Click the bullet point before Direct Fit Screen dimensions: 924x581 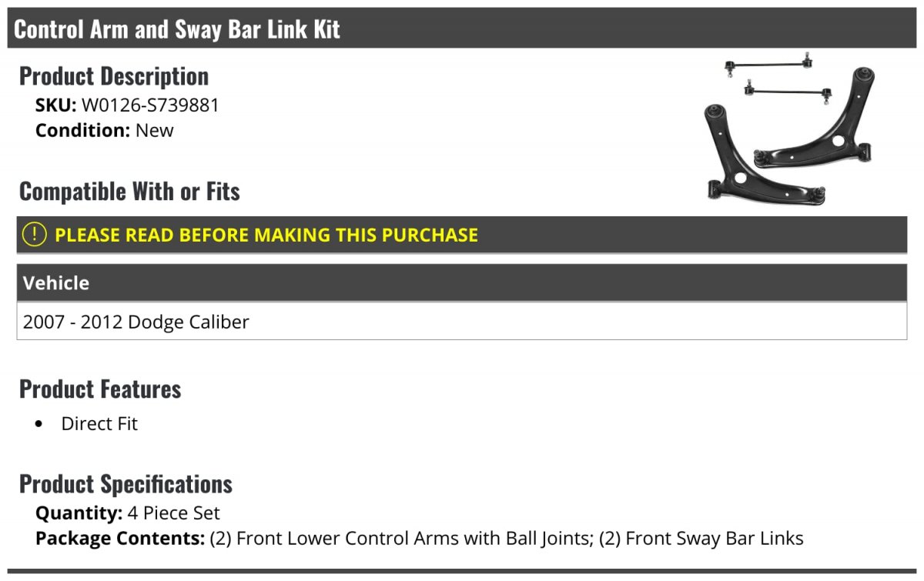(40, 424)
